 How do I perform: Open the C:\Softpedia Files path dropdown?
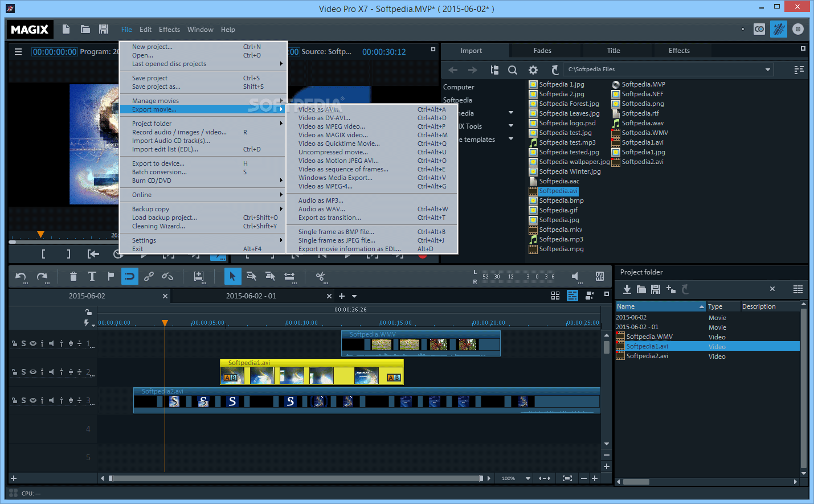point(768,69)
